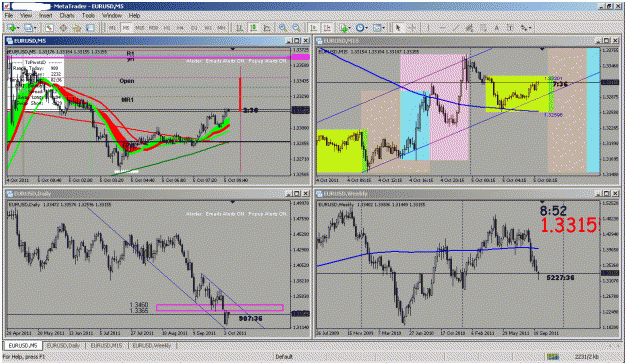Switch timeframe to M30
The image size is (625, 363).
point(153,27)
